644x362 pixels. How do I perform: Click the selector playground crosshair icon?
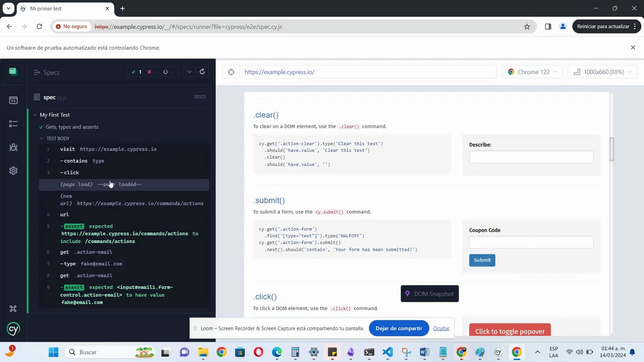pos(231,72)
